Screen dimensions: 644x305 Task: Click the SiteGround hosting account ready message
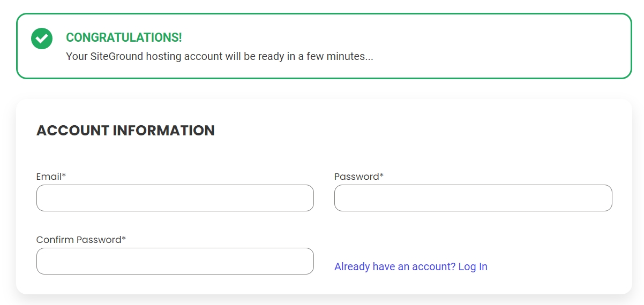(219, 56)
